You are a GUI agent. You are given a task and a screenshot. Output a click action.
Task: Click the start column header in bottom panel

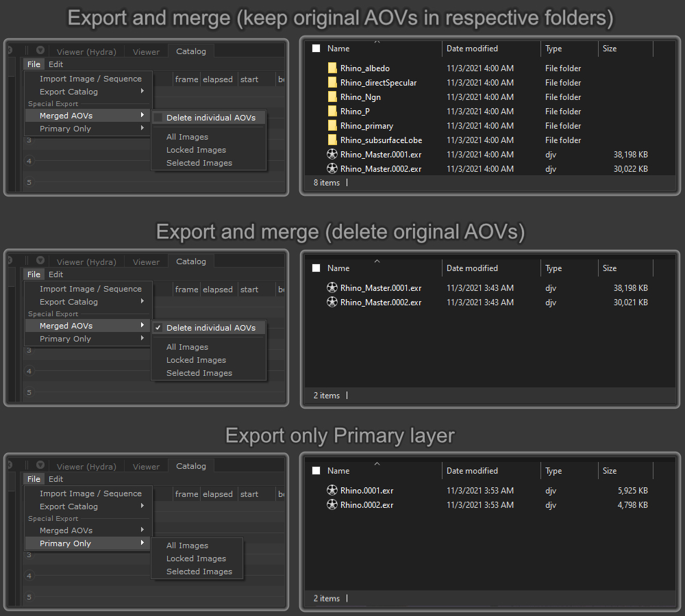tap(249, 493)
